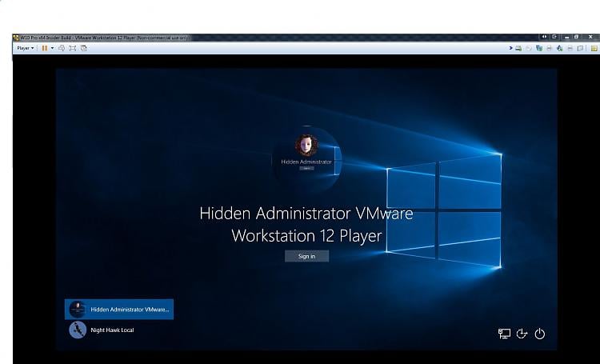
Task: Click the CD/DVD drive device icon
Action: click(529, 48)
